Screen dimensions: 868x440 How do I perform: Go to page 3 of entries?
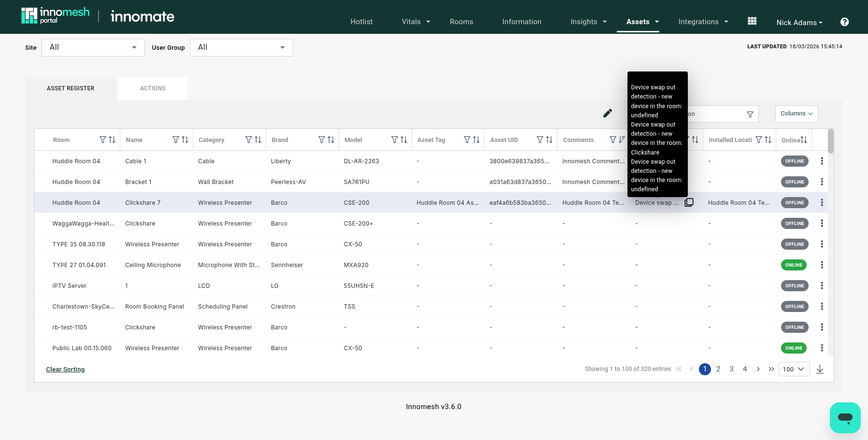731,369
